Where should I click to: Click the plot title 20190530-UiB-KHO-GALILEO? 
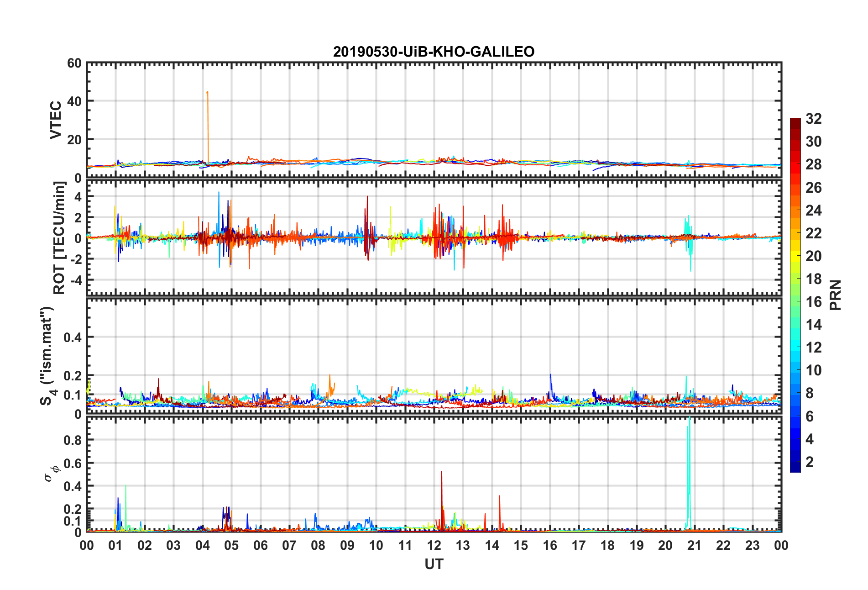pos(434,52)
